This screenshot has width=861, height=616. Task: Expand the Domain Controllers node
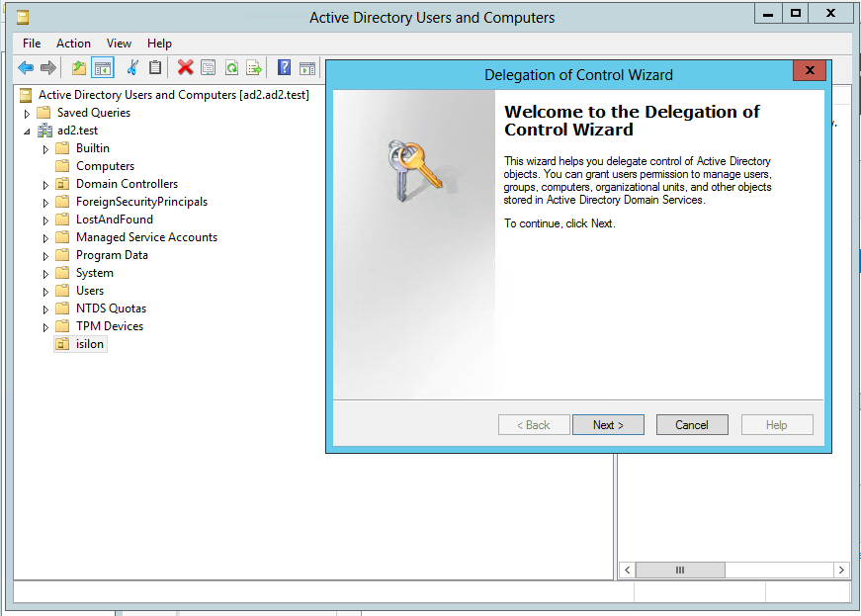click(x=45, y=185)
